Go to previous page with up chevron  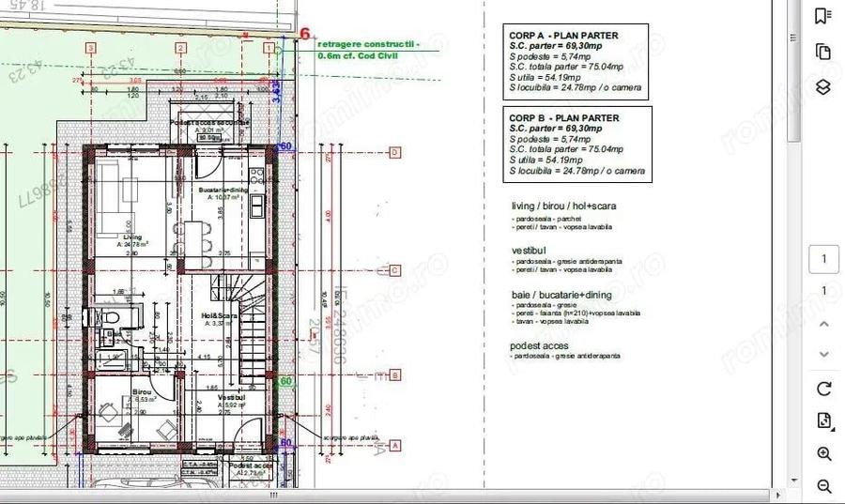[x=823, y=324]
